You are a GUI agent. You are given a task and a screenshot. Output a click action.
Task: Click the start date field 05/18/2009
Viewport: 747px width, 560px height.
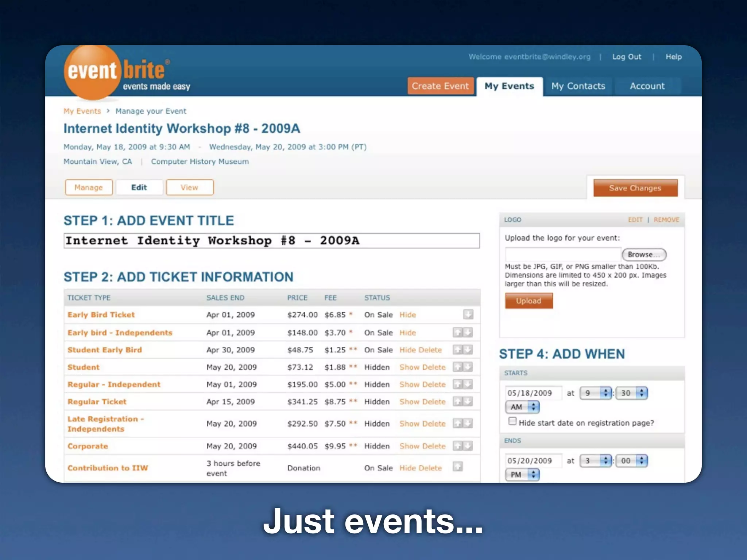534,393
